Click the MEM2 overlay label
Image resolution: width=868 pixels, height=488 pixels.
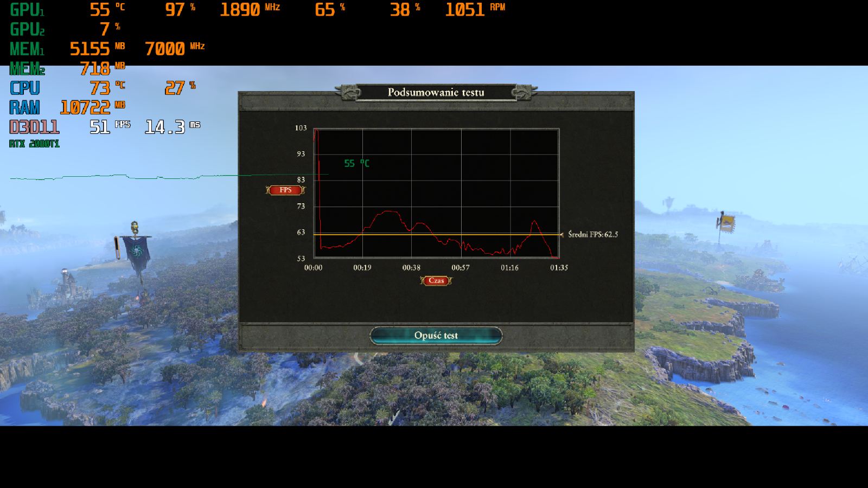point(27,68)
